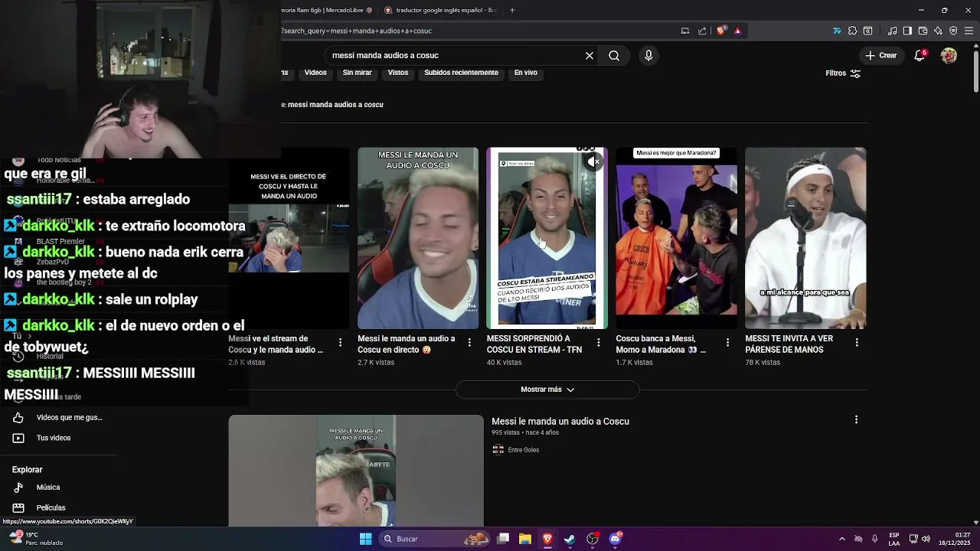Click the taskbar microphone tray icon

(874, 539)
